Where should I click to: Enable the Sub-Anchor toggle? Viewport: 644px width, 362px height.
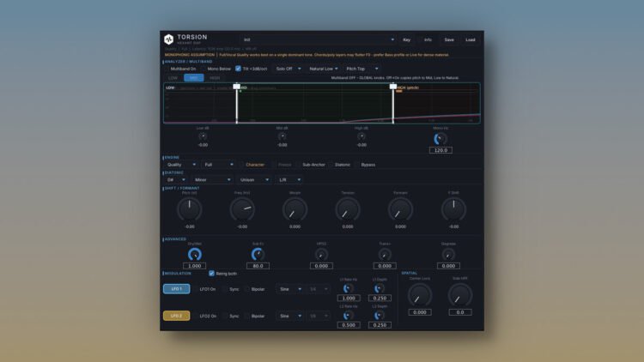click(x=311, y=165)
